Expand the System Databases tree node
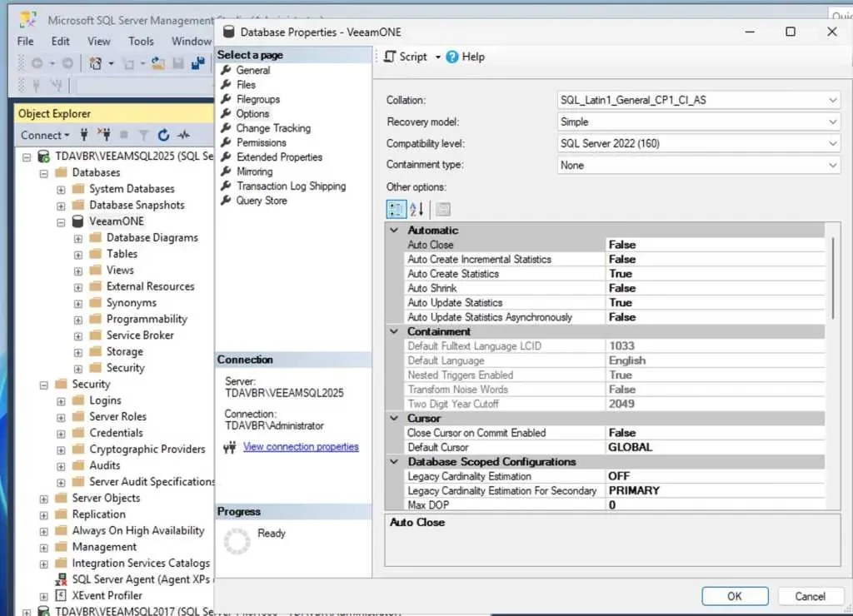The width and height of the screenshot is (853, 616). coord(61,190)
